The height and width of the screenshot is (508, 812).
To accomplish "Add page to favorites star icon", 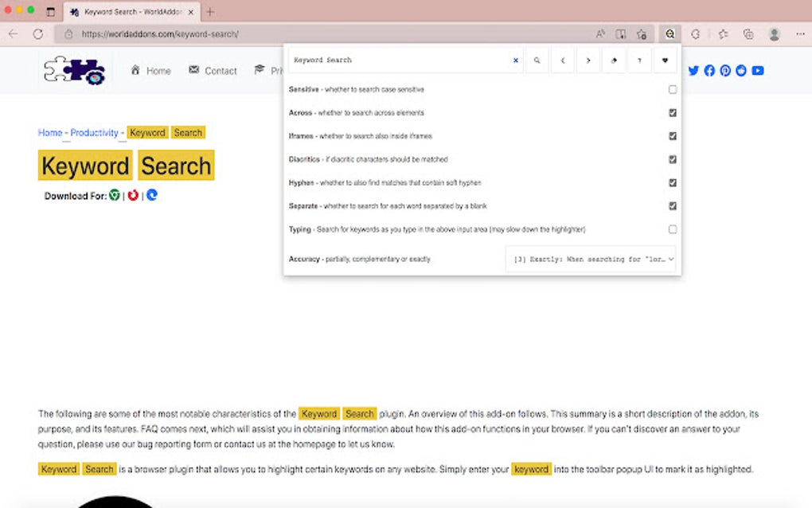I will [x=642, y=34].
